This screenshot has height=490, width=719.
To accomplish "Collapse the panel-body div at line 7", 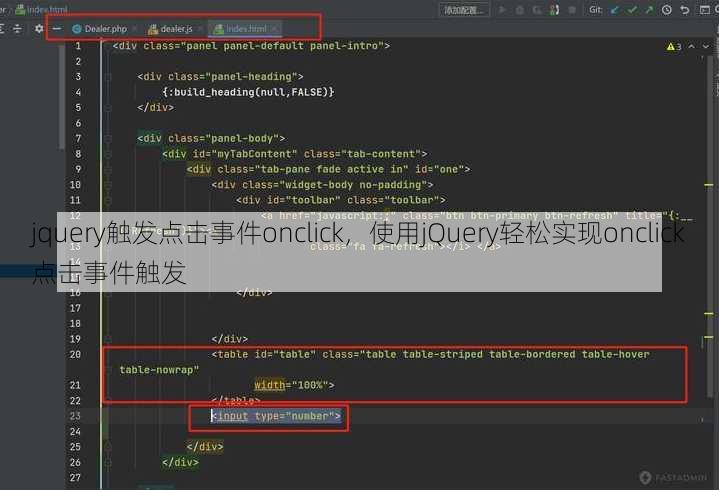I will [108, 138].
